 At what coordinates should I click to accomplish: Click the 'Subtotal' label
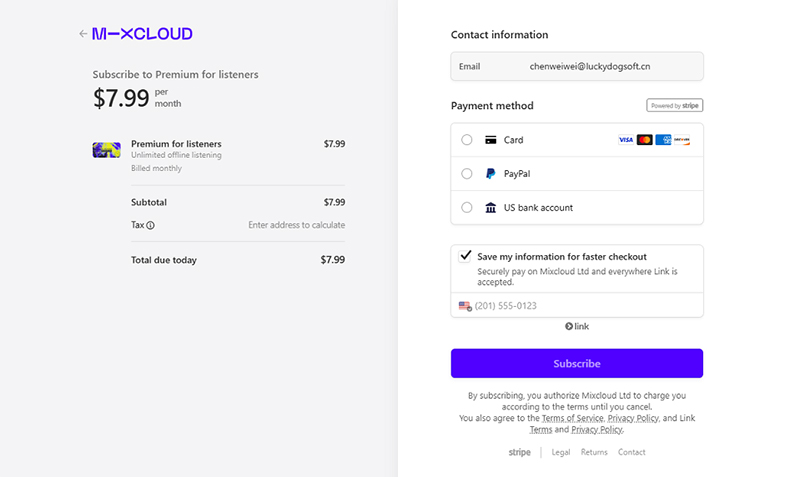click(149, 202)
